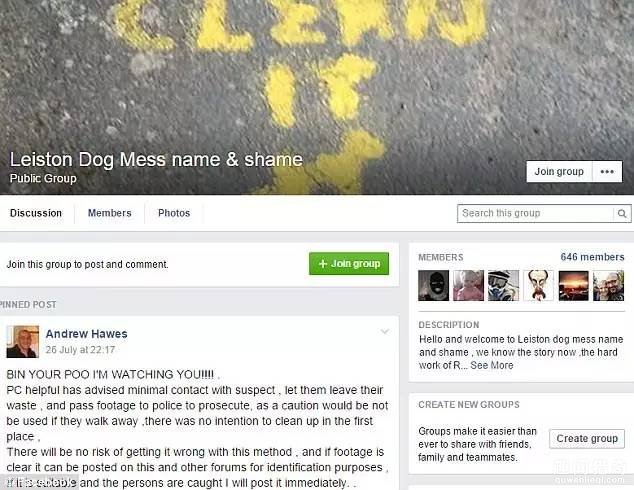Click the Create group button

point(587,439)
